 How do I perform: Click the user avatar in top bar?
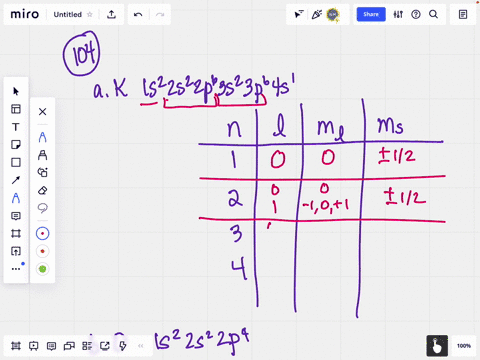coord(333,14)
